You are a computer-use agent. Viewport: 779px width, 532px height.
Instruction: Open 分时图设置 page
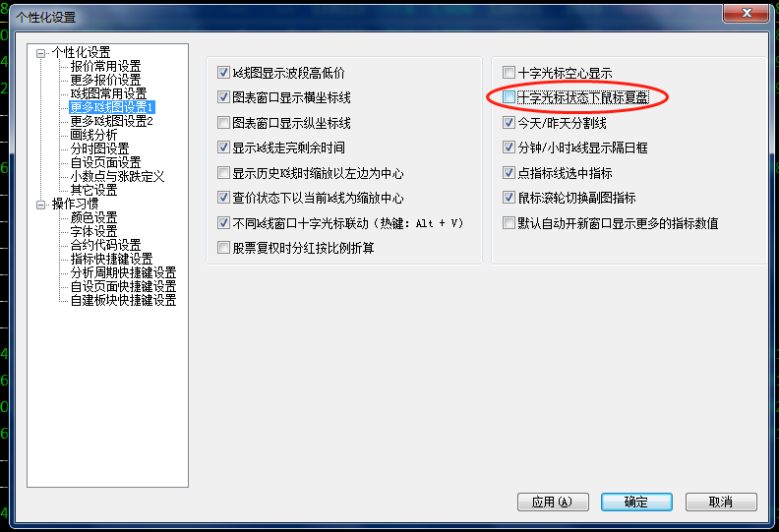click(99, 148)
